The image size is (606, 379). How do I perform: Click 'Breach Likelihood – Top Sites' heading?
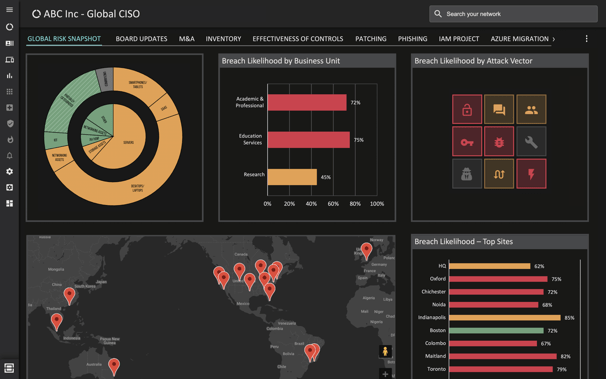463,241
